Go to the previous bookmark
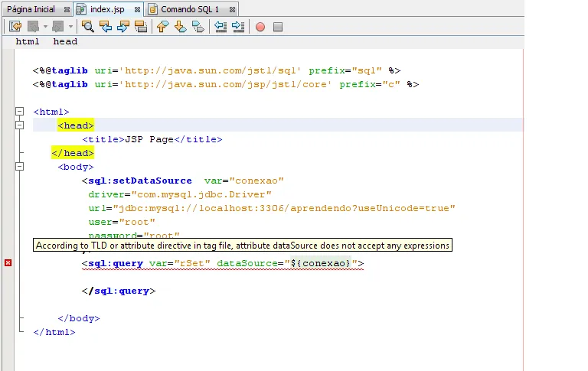The image size is (588, 371). coord(162,27)
